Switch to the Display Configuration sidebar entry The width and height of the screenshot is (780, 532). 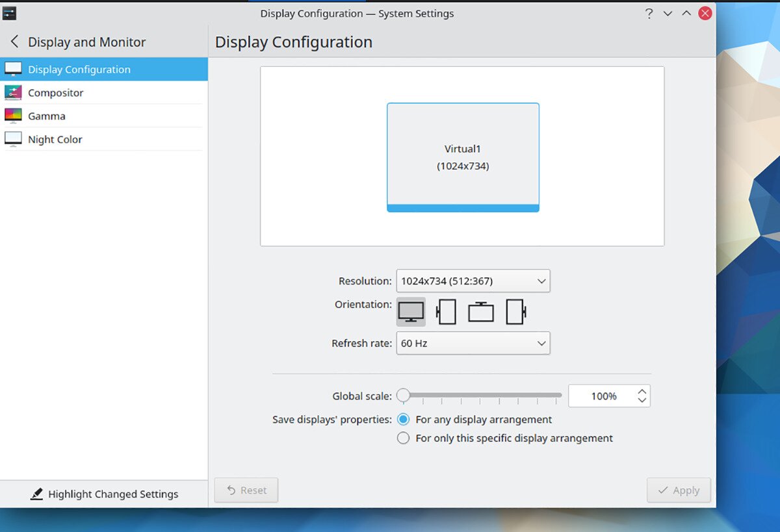(x=79, y=69)
